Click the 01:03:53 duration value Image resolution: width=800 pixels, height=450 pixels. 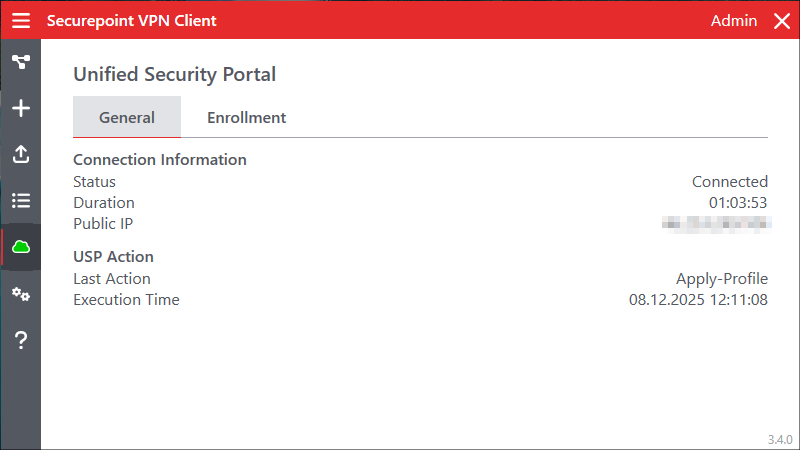738,203
